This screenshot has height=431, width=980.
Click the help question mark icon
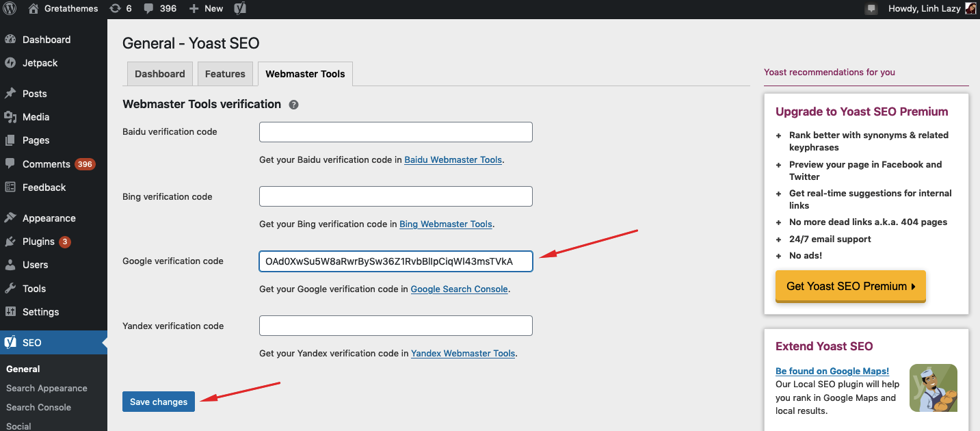[293, 105]
